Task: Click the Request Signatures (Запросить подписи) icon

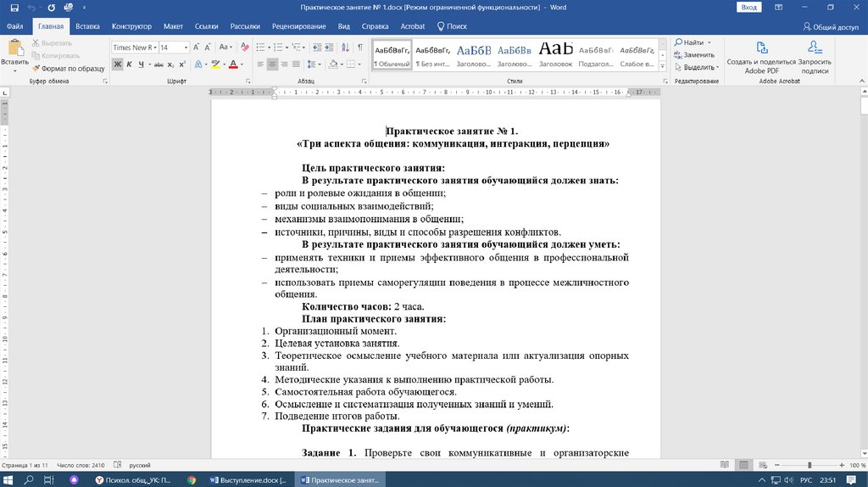Action: (815, 48)
